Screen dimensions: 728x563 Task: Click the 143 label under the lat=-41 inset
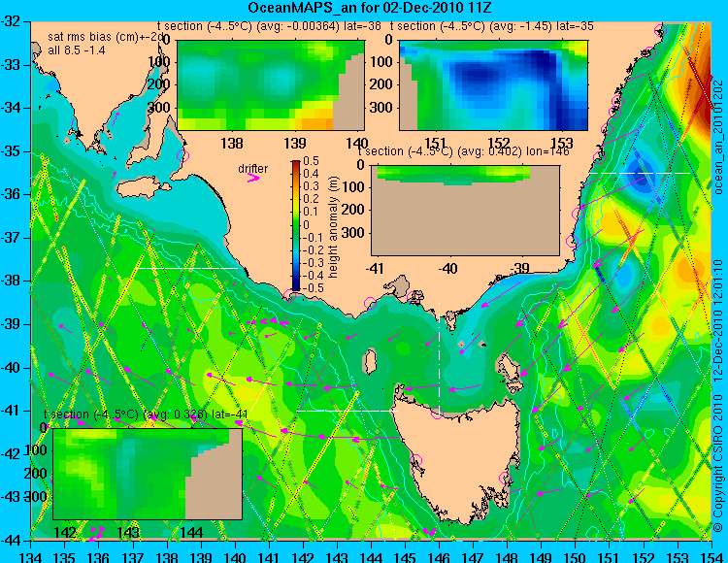coord(128,532)
